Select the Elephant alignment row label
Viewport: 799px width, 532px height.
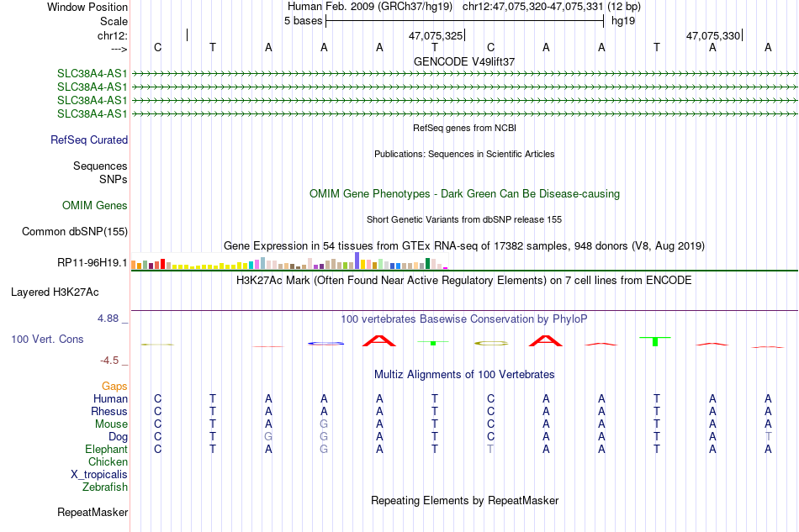click(106, 450)
